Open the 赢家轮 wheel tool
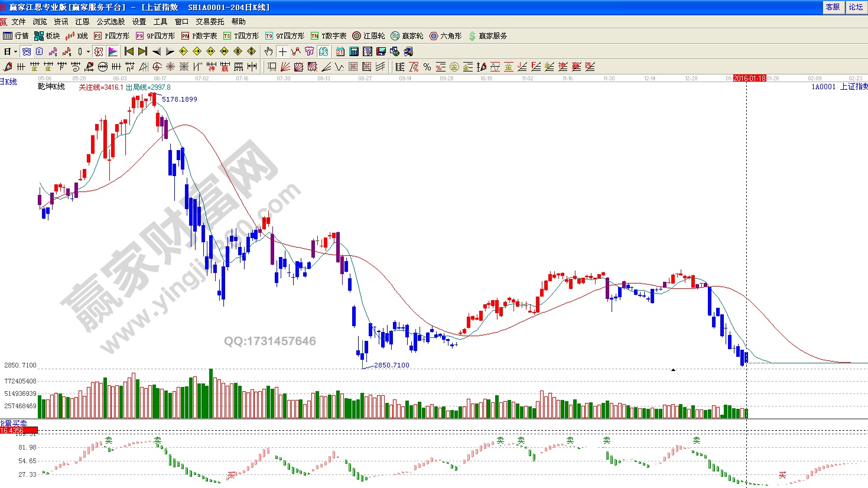Viewport: 868px width, 488px height. point(407,36)
